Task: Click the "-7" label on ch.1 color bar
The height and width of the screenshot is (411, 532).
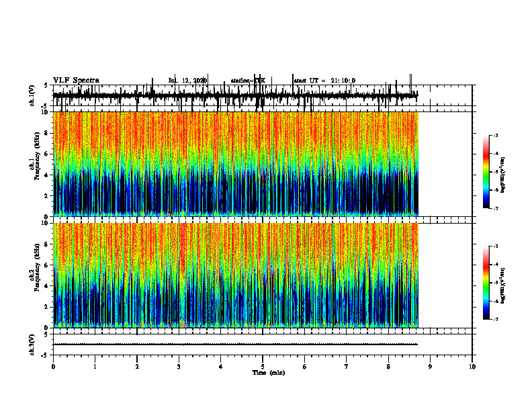Action: (x=495, y=208)
